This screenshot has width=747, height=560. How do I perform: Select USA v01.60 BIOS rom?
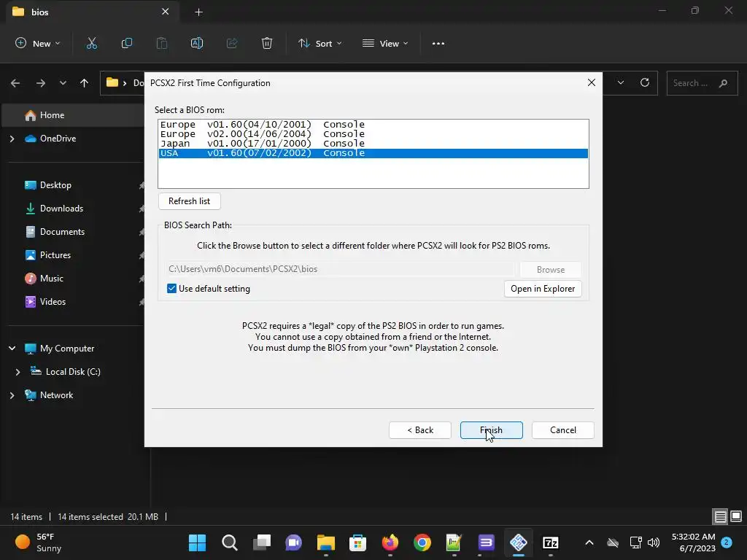click(373, 153)
